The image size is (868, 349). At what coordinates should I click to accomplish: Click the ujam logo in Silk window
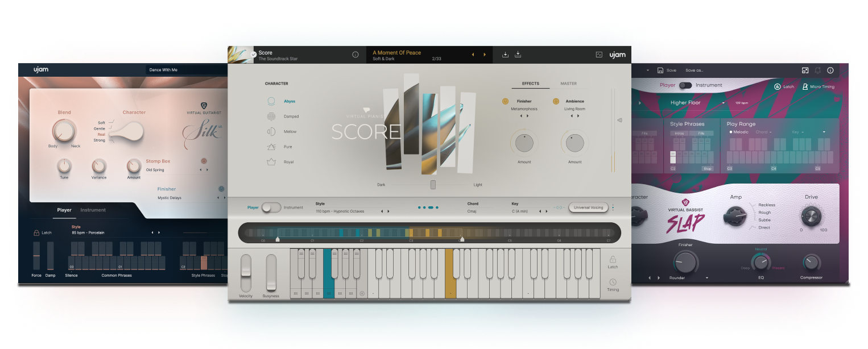[x=41, y=70]
